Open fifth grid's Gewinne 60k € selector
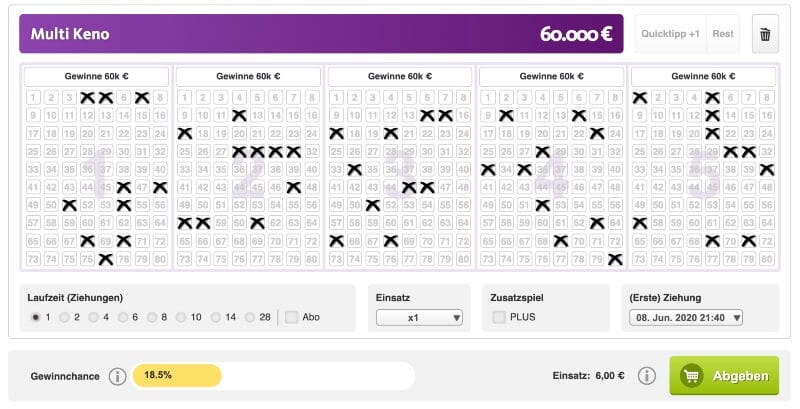This screenshot has width=800, height=409. [703, 76]
